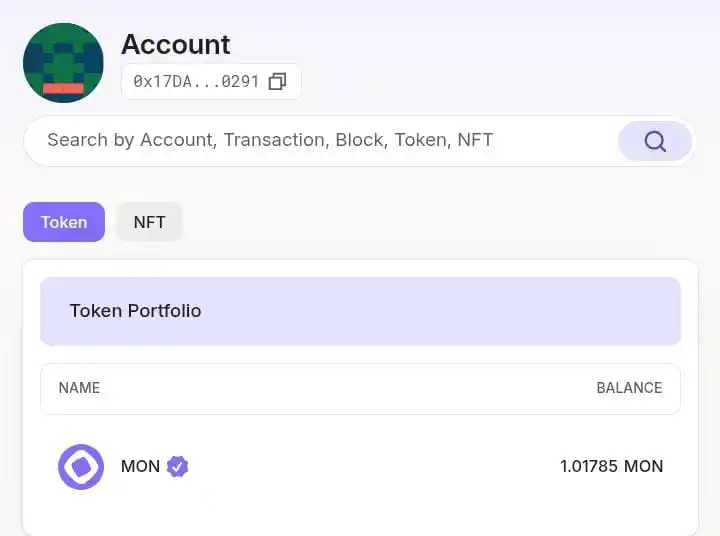720x536 pixels.
Task: Click the verified badge next to MON
Action: pos(177,467)
